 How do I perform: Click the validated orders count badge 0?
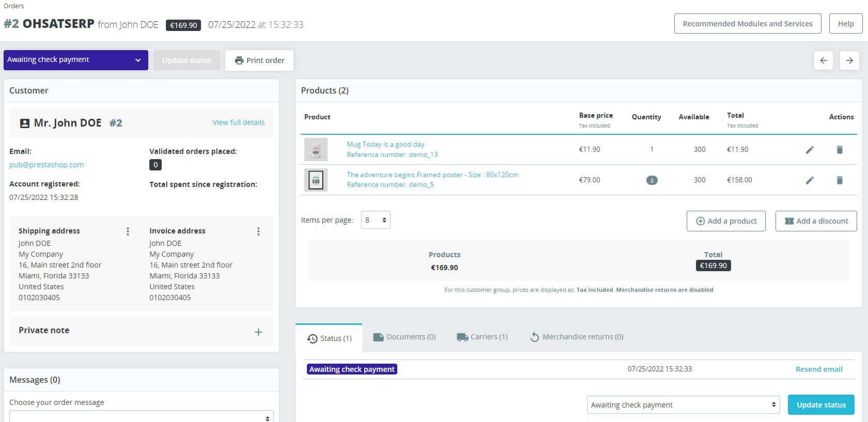[x=156, y=165]
